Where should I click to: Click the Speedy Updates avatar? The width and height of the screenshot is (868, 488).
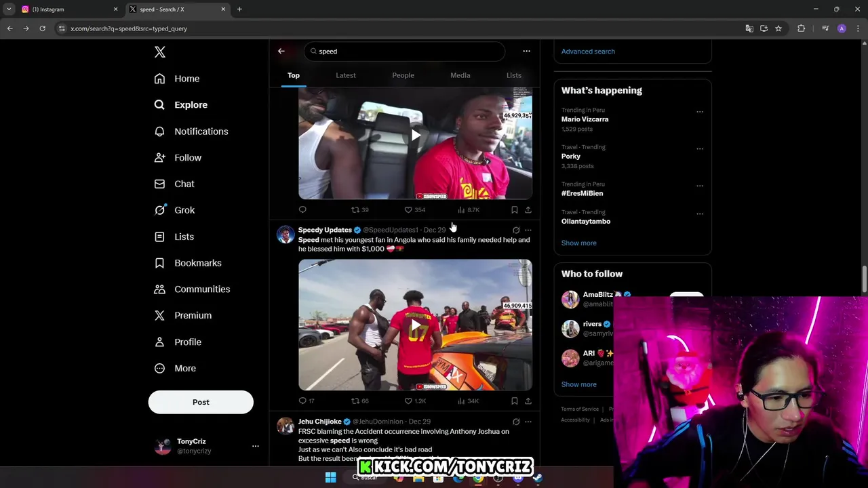[285, 235]
